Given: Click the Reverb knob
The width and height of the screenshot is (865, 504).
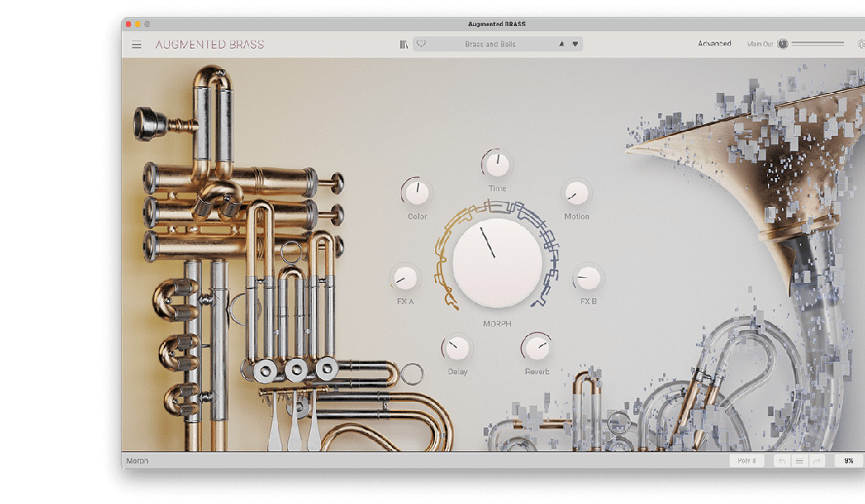Looking at the screenshot, I should (x=536, y=348).
